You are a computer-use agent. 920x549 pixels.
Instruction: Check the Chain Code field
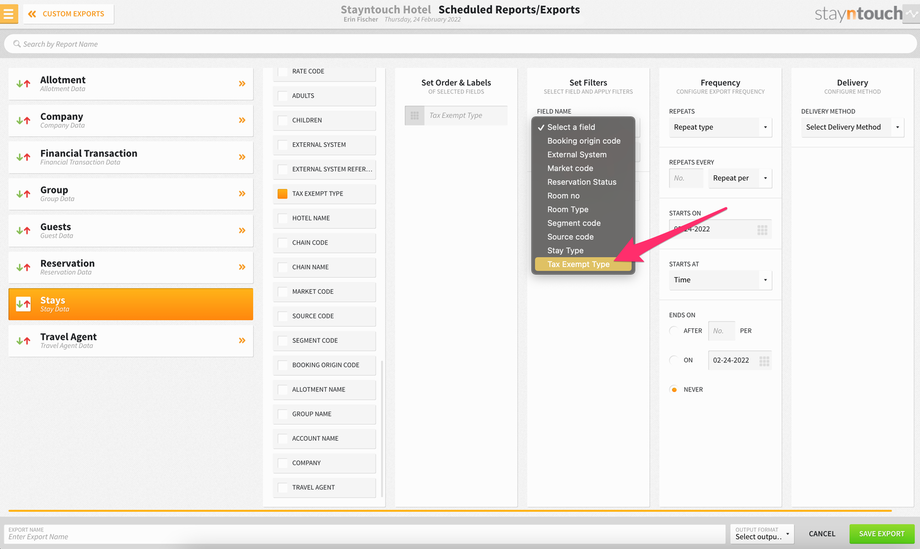pyautogui.click(x=283, y=243)
